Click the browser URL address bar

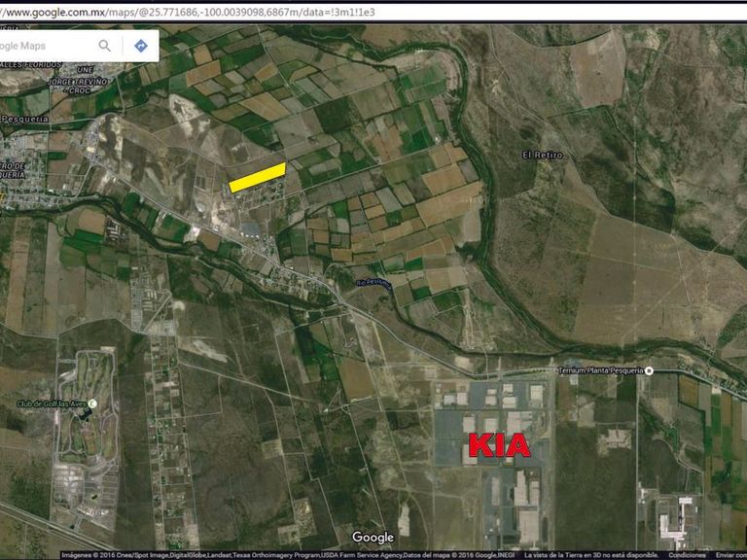373,12
